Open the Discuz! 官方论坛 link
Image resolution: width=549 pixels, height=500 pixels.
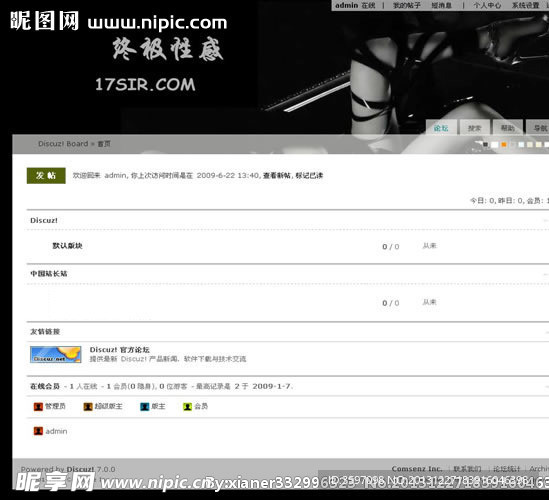point(119,350)
